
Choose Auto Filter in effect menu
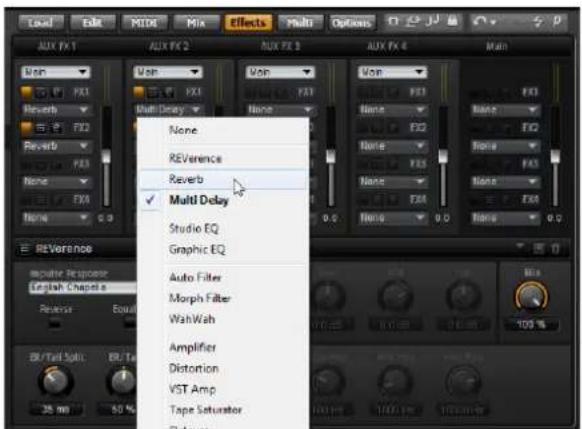click(x=223, y=277)
